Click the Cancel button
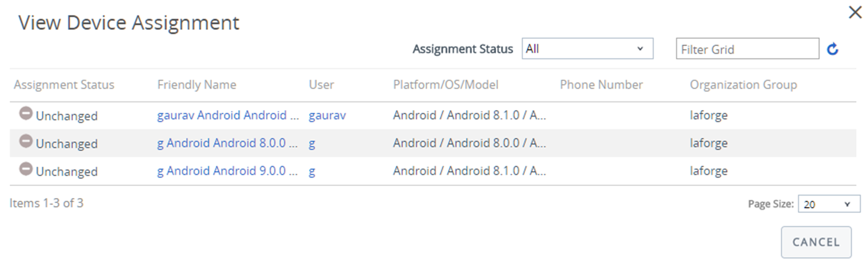This screenshot has height=262, width=868. tap(816, 242)
